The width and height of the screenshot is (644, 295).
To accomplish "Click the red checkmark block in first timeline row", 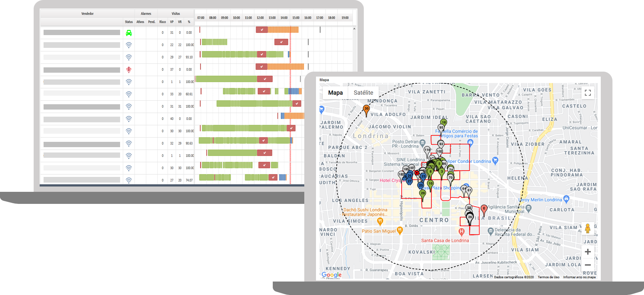I will click(x=262, y=30).
